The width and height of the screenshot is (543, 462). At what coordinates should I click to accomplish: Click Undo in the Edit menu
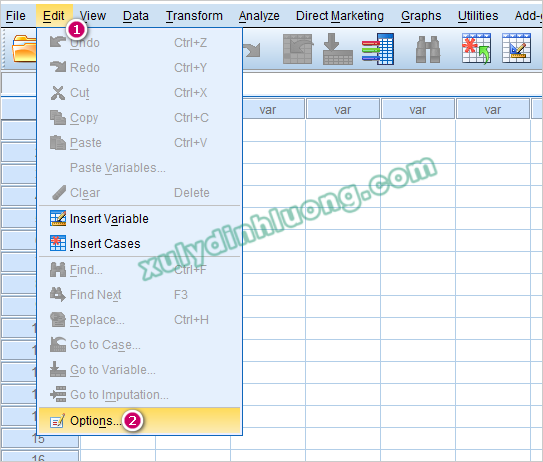140,43
